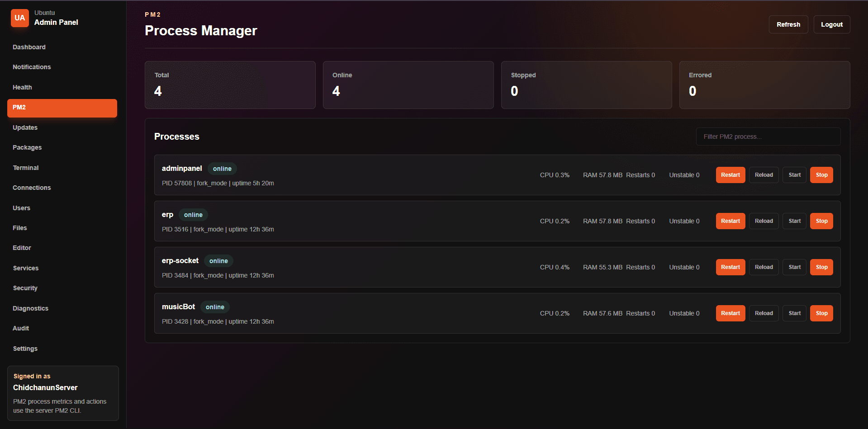This screenshot has height=429, width=868.
Task: Stop the adminpanel process
Action: 821,175
